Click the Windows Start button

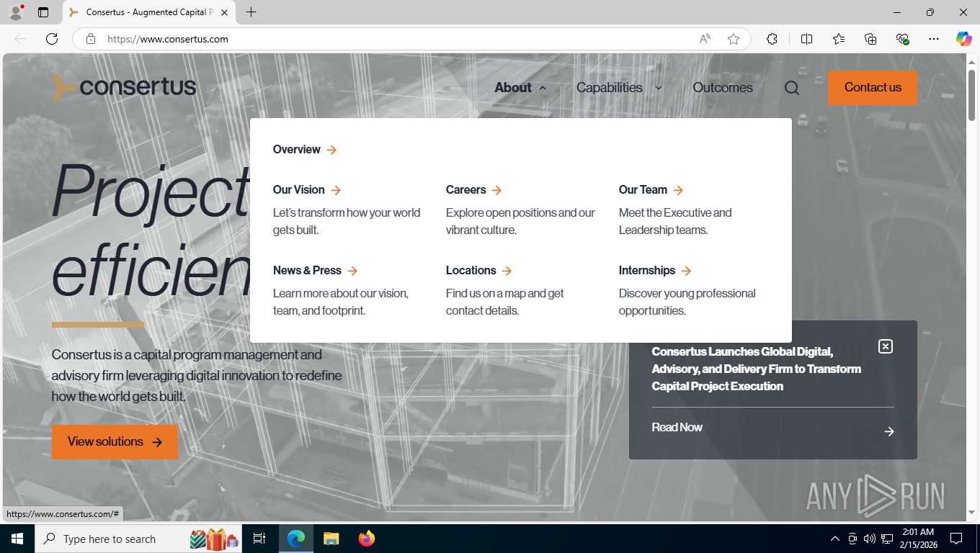tap(17, 539)
